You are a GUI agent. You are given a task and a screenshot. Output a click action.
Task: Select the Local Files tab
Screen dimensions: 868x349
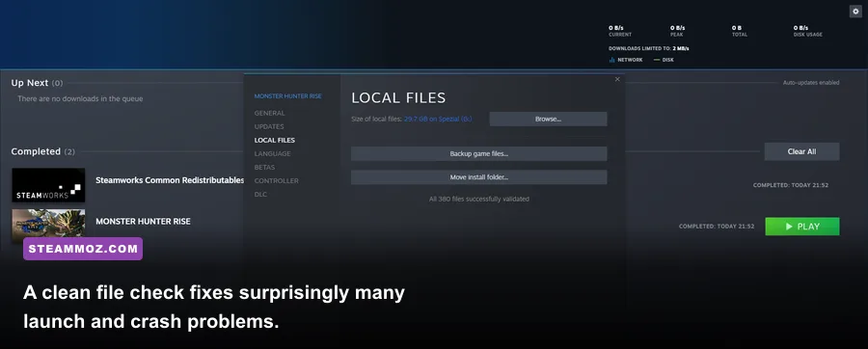(275, 140)
